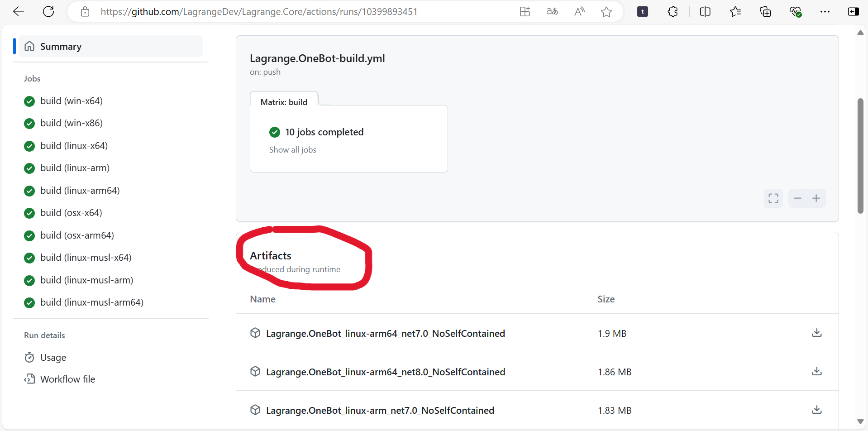Open the Matrix: build tab
Viewport: 868px width, 431px height.
284,102
